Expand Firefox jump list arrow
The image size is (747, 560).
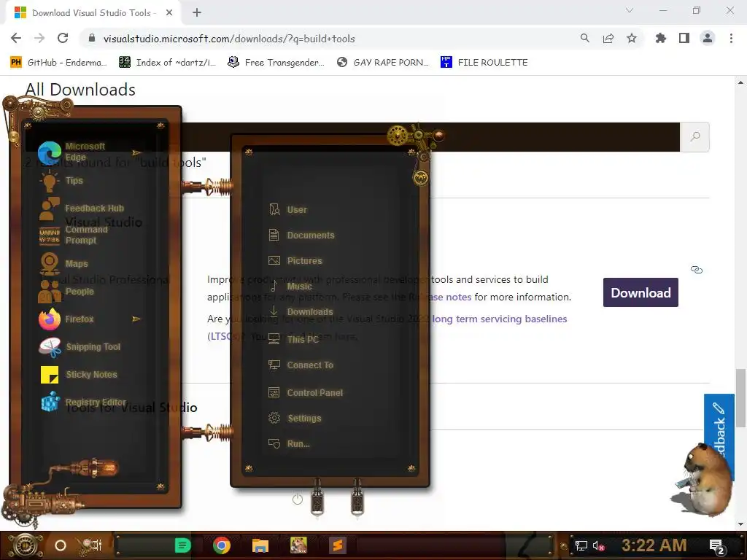coord(136,319)
